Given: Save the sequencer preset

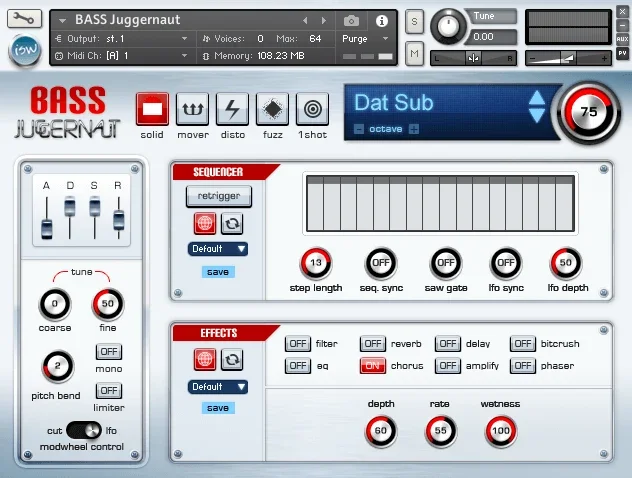Looking at the screenshot, I should click(x=218, y=272).
